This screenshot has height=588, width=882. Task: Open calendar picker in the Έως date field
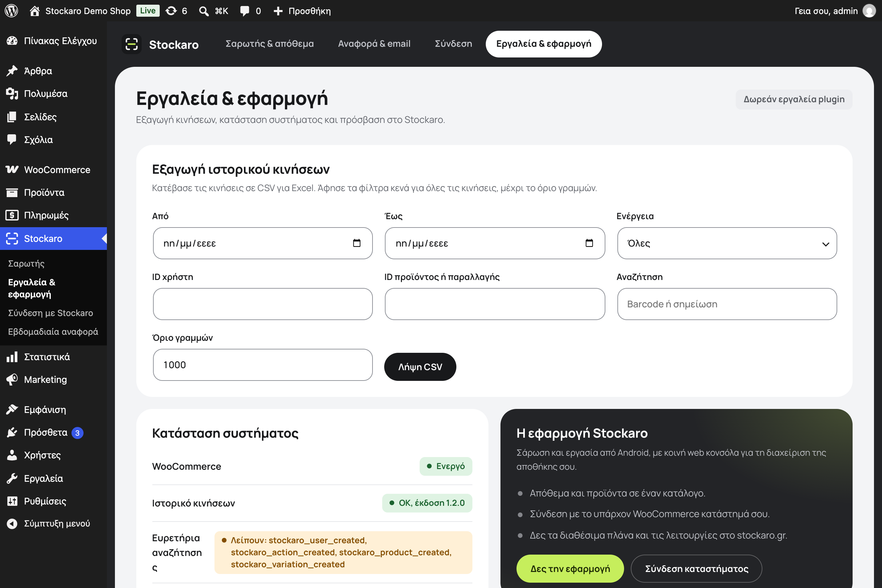click(x=589, y=243)
